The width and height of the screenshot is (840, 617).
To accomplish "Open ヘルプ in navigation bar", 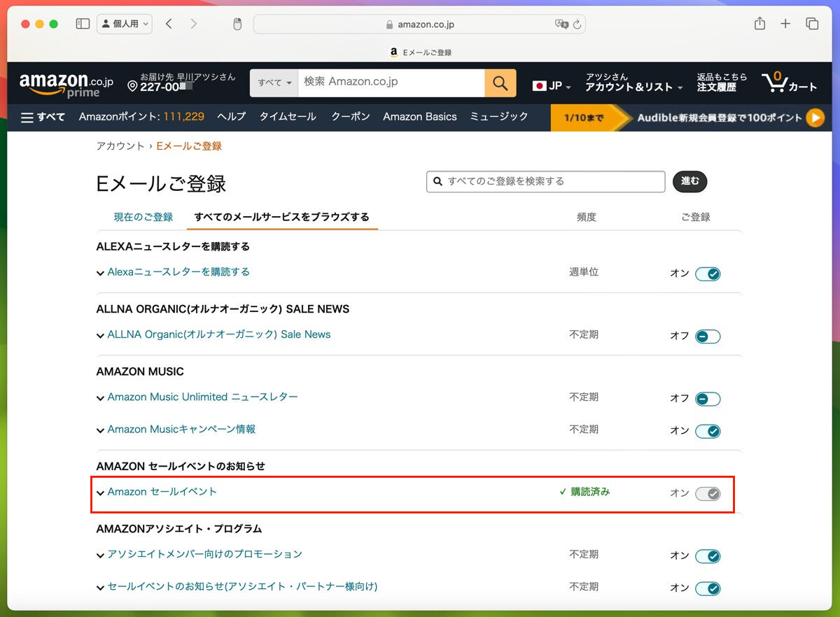I will click(x=232, y=117).
